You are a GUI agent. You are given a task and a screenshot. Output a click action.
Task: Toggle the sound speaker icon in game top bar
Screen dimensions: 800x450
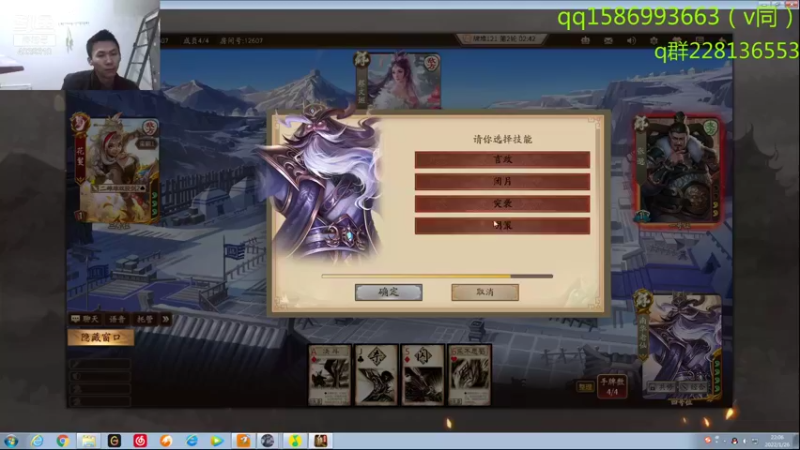pos(631,40)
